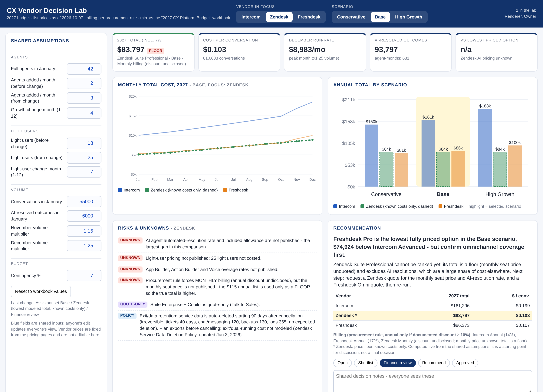Set decision status to Approved

[465, 363]
